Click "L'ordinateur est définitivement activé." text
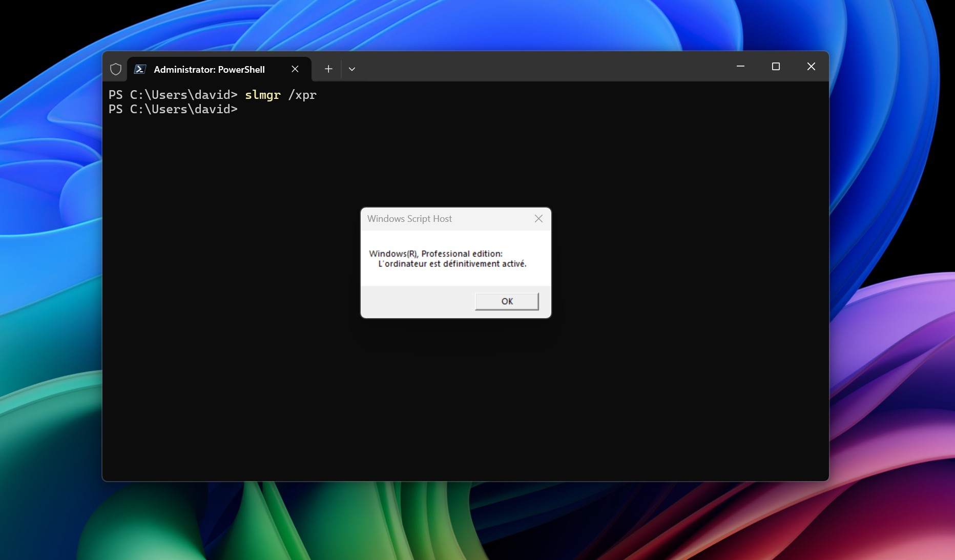 point(452,264)
